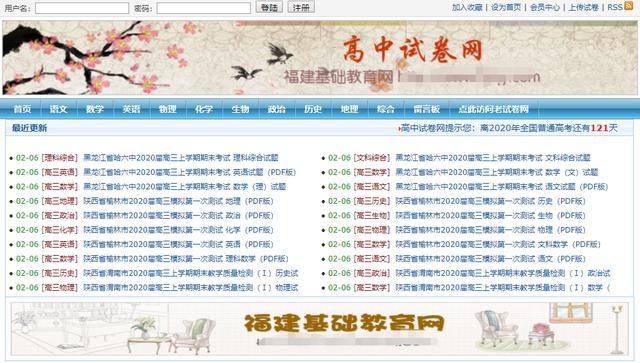The height and width of the screenshot is (363, 640).
Task: Open the 历史 navigation tab
Action: tap(313, 109)
